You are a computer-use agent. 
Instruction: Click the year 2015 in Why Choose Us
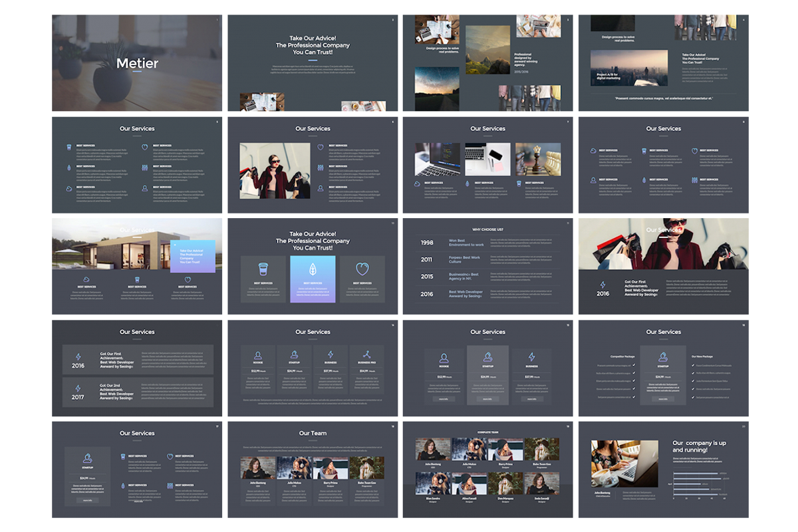pos(427,277)
